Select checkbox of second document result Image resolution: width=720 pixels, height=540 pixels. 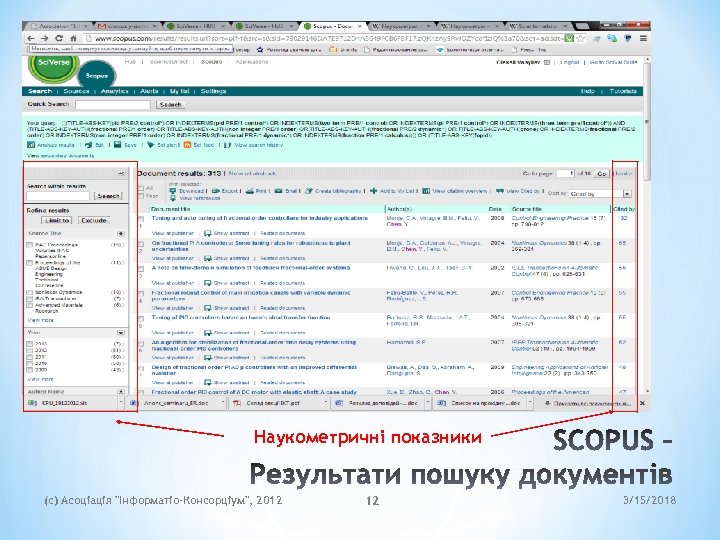coord(141,244)
